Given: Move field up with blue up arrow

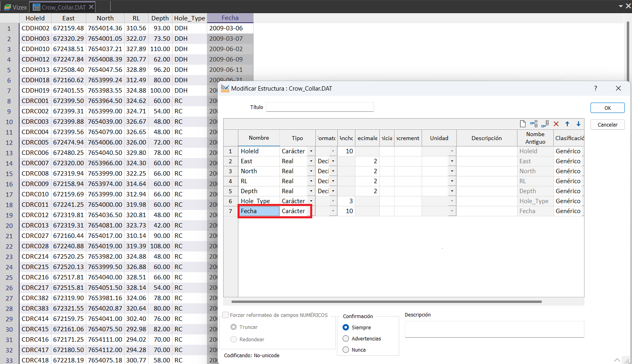Looking at the screenshot, I should (x=567, y=124).
